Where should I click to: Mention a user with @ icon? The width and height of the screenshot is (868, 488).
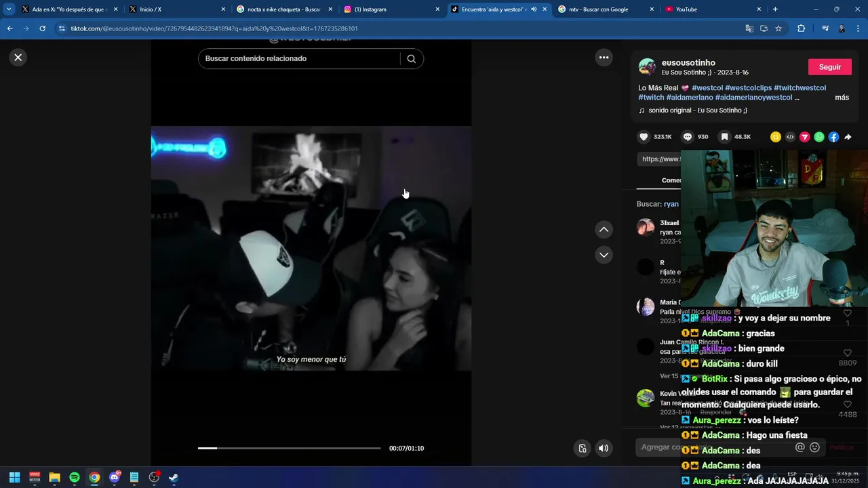tap(800, 447)
